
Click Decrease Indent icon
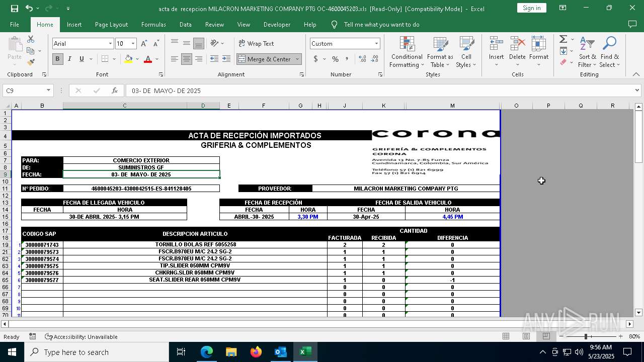coord(214,59)
